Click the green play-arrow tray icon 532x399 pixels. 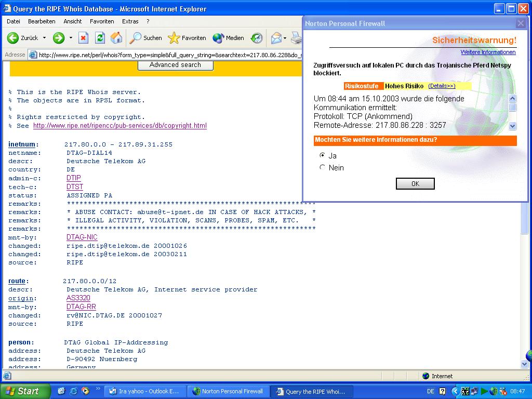[484, 391]
